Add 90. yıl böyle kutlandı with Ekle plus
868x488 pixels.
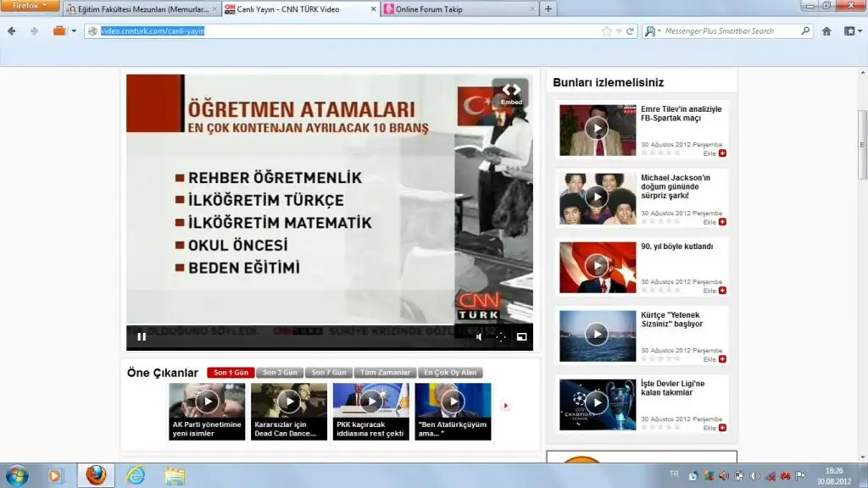[722, 291]
